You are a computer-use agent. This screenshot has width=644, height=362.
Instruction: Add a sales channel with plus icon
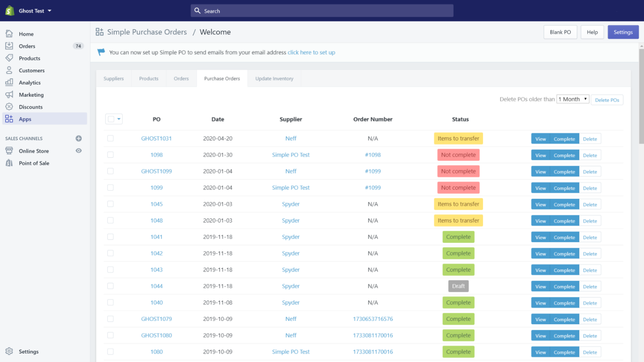[78, 139]
